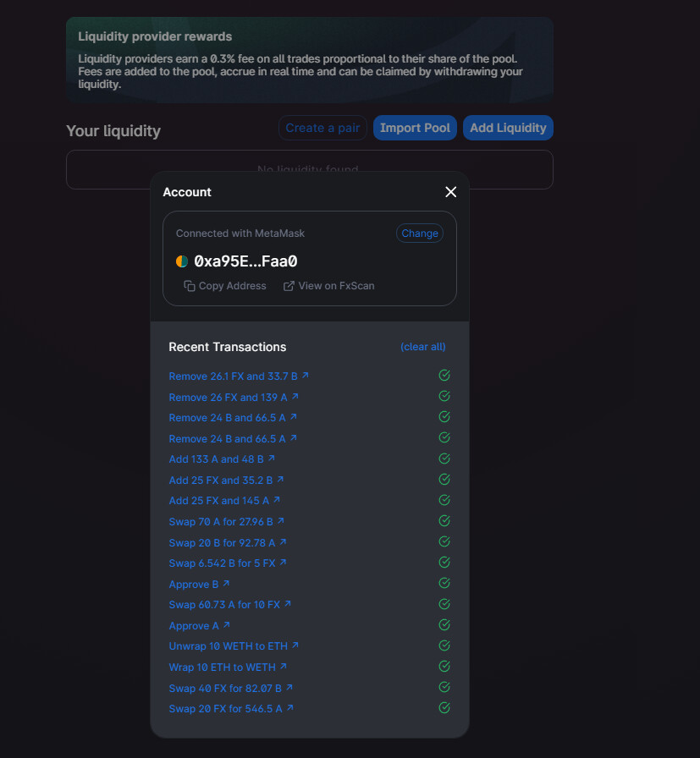
Task: Select Create a pair button
Action: 322,128
